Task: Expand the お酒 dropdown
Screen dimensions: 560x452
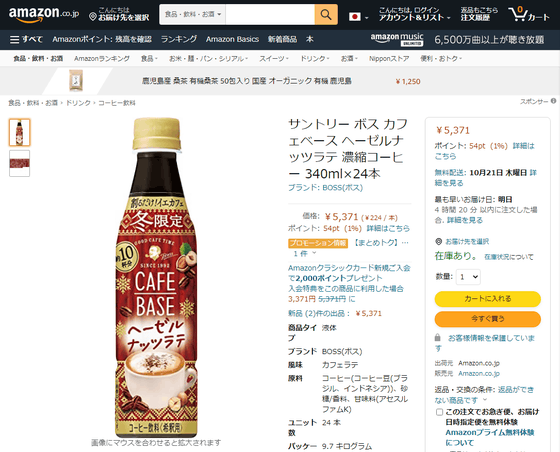Action: click(349, 59)
